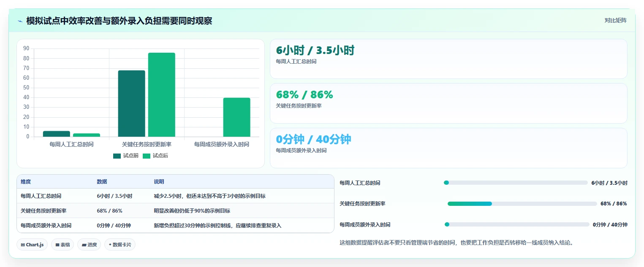Screen dimensions: 644x267
Task: Click icon inside the 数据卡片 chip
Action: (110, 245)
